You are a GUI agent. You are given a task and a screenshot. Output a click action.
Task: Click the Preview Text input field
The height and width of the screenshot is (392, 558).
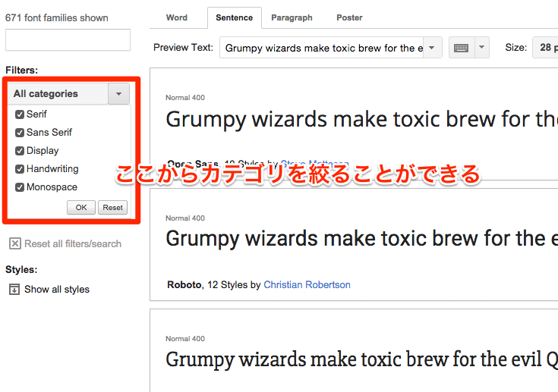coord(322,48)
